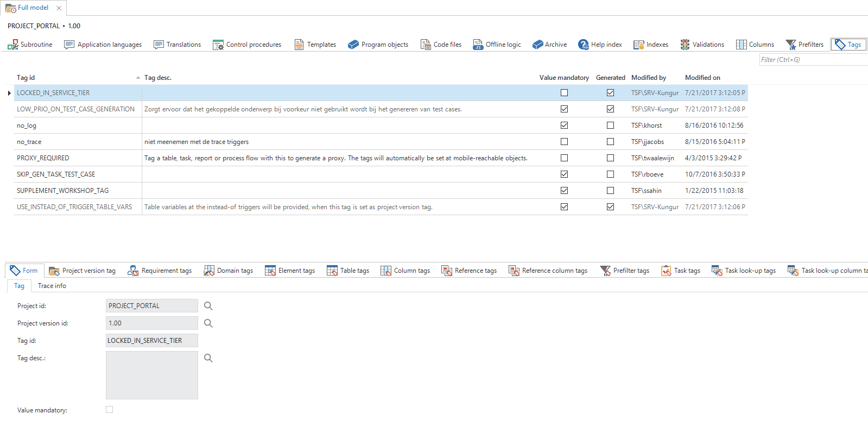Click the Filter search field
This screenshot has width=868, height=426.
(812, 60)
